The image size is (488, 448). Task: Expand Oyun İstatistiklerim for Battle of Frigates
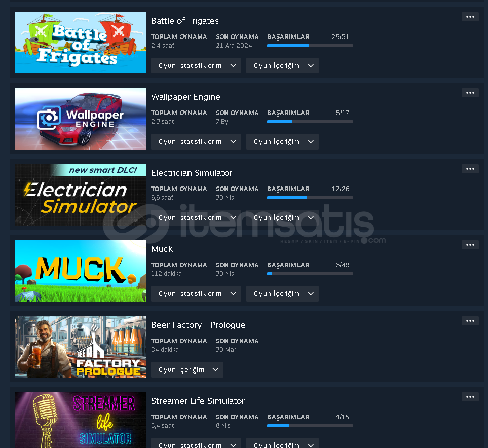(196, 66)
